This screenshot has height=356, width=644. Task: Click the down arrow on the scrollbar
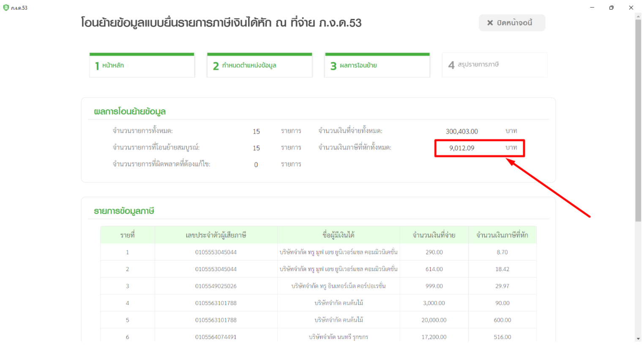point(638,338)
